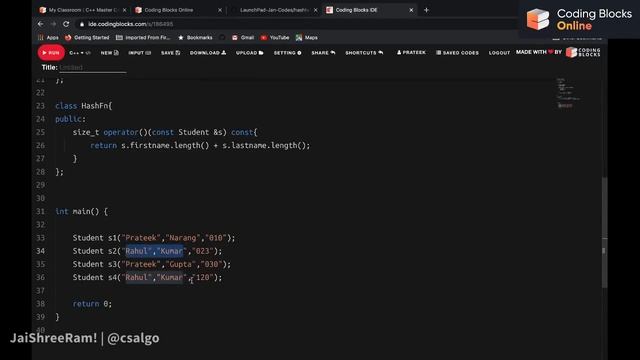Click the site lock icon

[x=82, y=24]
